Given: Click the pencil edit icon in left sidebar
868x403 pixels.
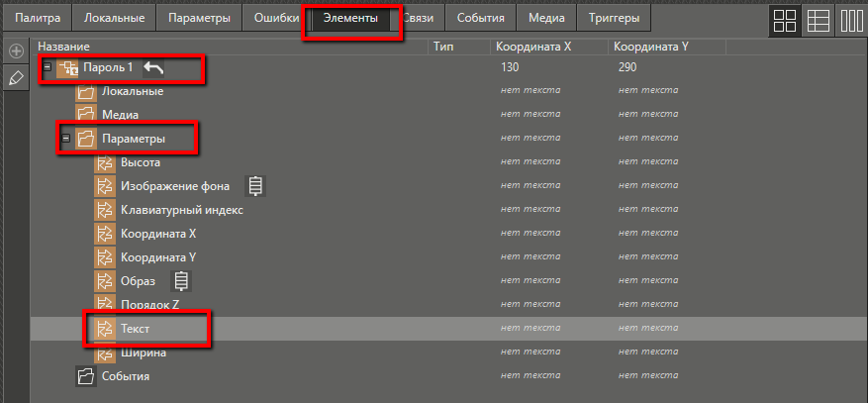Looking at the screenshot, I should (16, 77).
